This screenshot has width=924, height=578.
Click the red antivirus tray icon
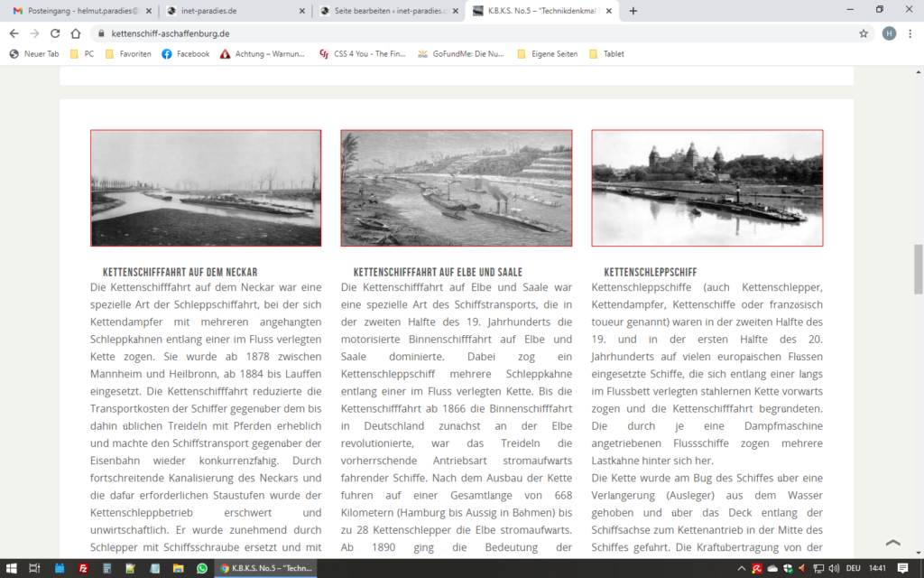coord(757,569)
